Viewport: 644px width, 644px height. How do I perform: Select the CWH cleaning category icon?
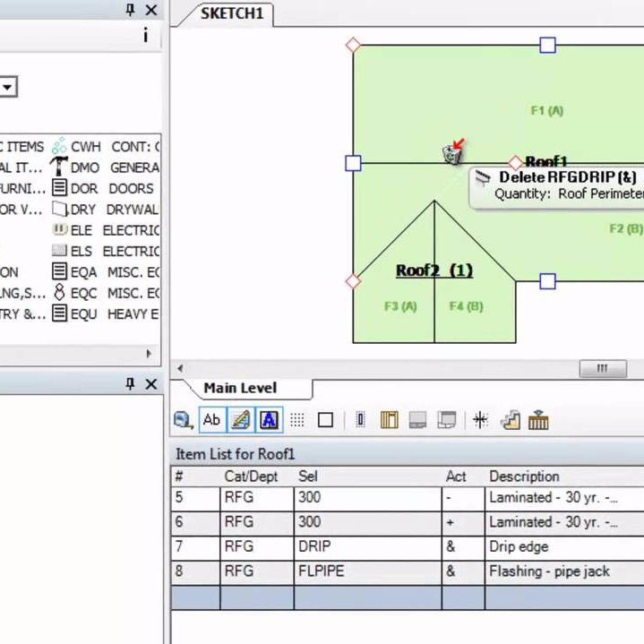coord(59,146)
